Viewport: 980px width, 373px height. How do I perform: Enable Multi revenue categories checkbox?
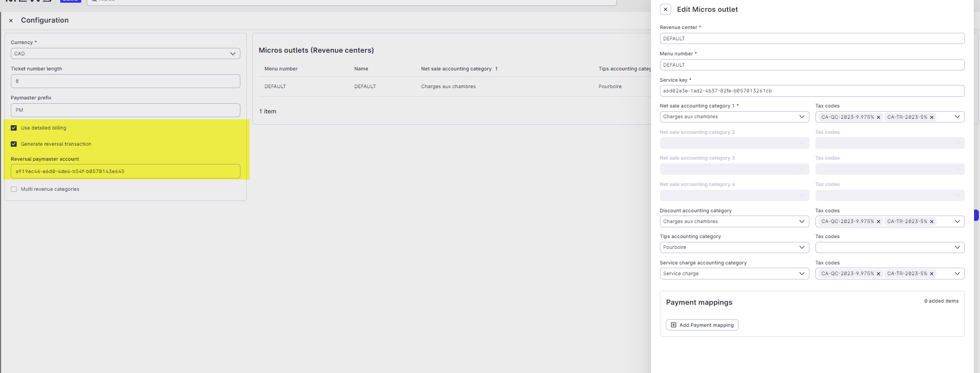coord(14,189)
